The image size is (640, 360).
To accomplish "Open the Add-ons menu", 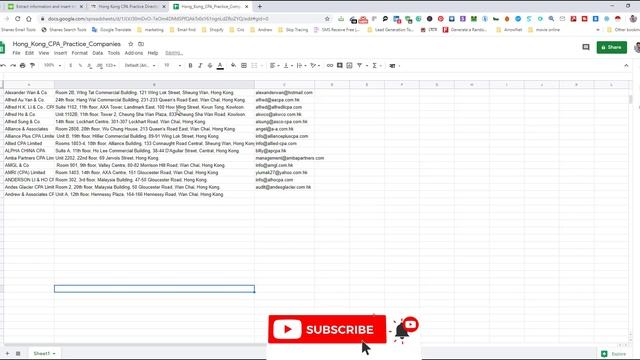I will [134, 53].
